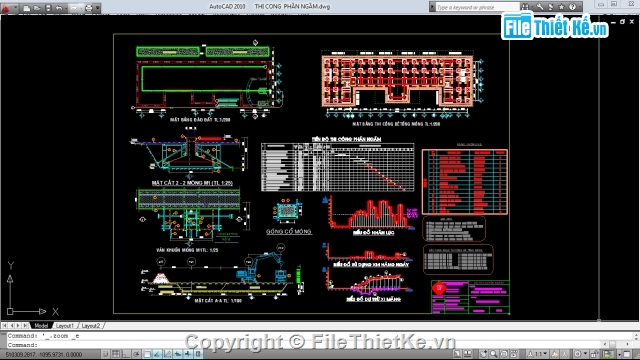Open the Help question mark icon
The width and height of the screenshot is (640, 360).
pyautogui.click(x=573, y=7)
